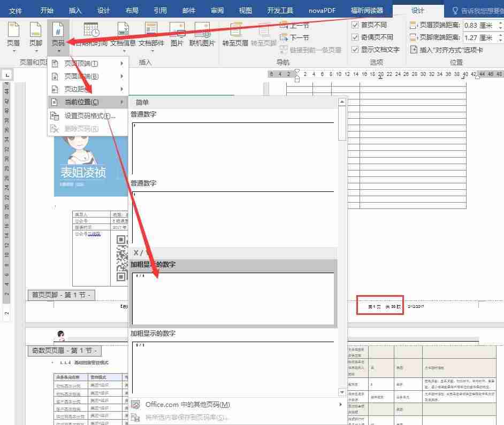Select 当前位置 menu entry
Screen dimensions: 504x425
[88, 102]
